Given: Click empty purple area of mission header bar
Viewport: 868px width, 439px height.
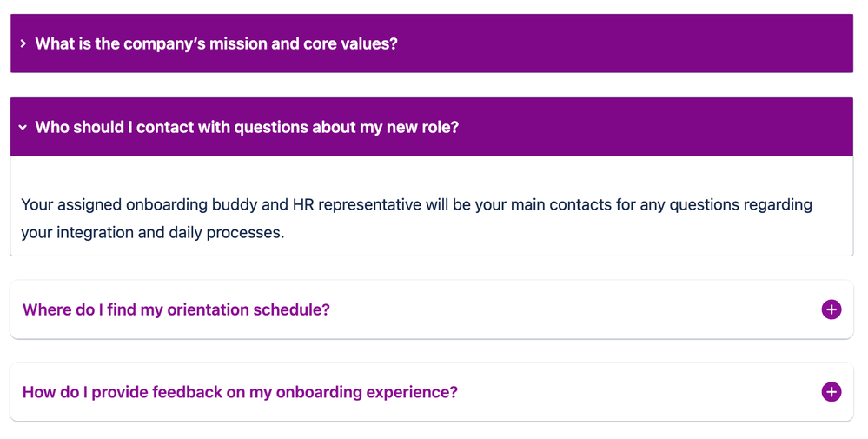Looking at the screenshot, I should pyautogui.click(x=626, y=43).
